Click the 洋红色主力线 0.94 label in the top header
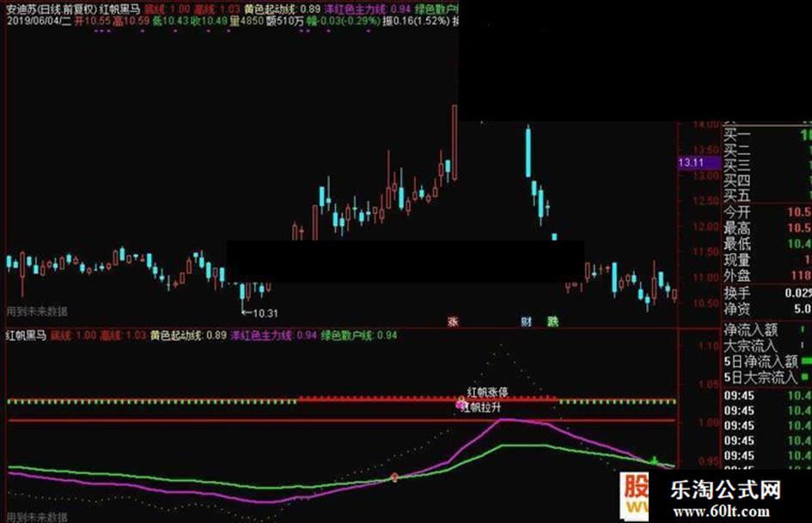812x523 pixels. (x=369, y=9)
